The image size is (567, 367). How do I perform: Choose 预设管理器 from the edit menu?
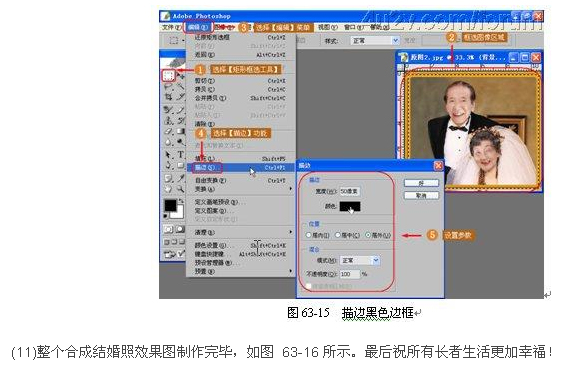tap(240, 263)
